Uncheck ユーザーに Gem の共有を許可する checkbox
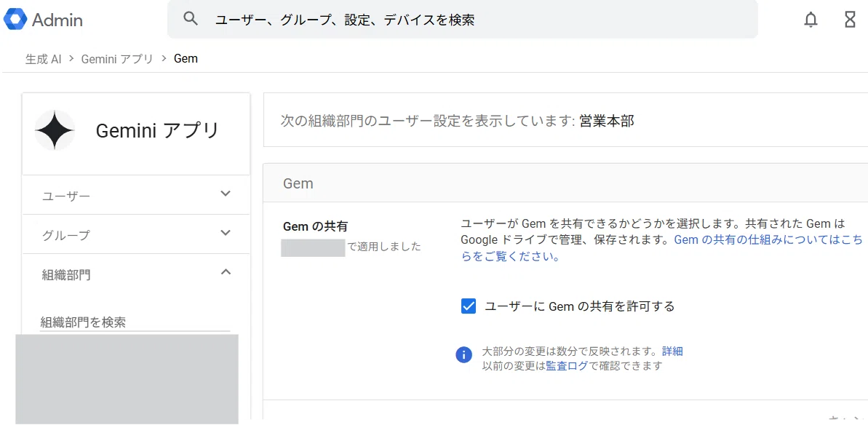Screen dimensions: 868x425 point(469,306)
